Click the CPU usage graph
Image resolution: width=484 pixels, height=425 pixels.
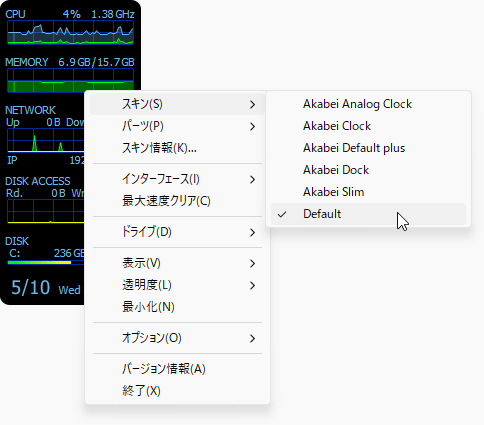70,32
